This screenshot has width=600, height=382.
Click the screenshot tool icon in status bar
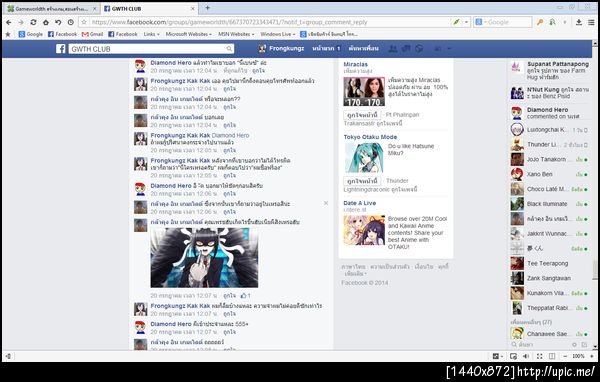tap(496, 356)
